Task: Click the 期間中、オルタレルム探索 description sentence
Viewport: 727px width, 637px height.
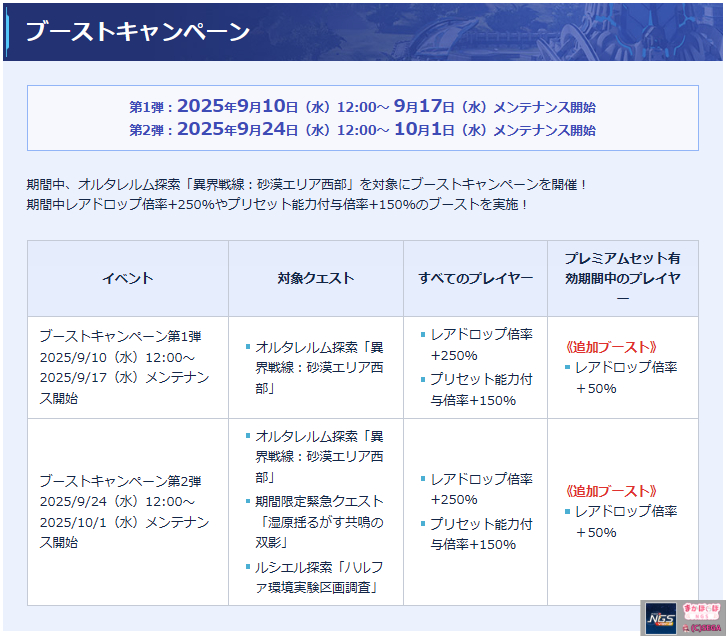Action: pyautogui.click(x=306, y=185)
